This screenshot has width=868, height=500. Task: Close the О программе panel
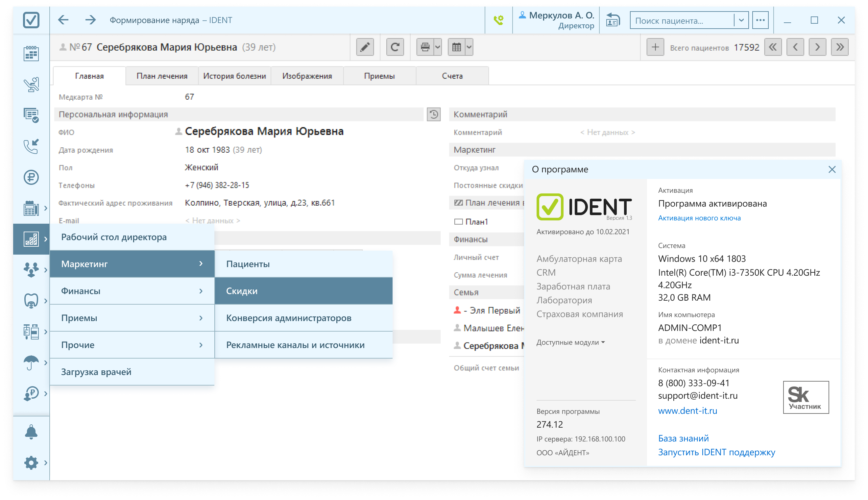tap(832, 169)
